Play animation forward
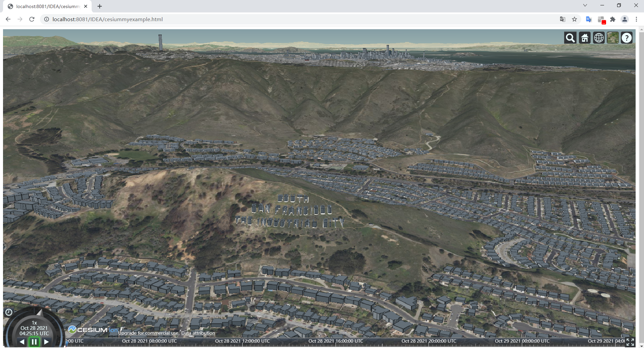 (46, 342)
